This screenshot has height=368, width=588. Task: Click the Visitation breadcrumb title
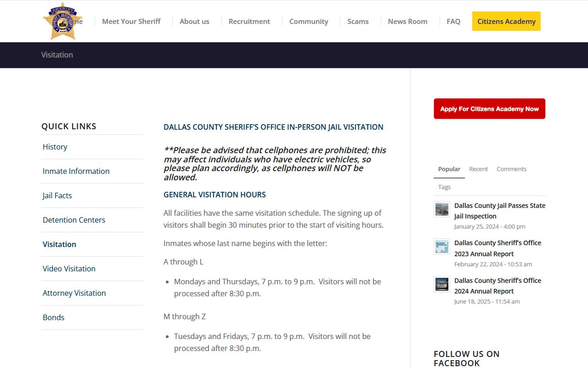57,55
